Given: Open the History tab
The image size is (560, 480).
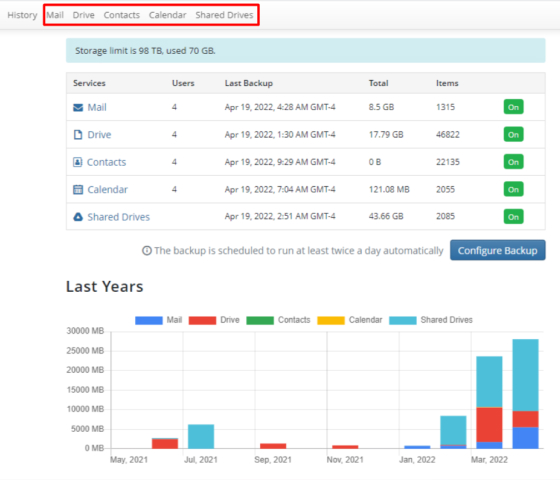Looking at the screenshot, I should point(22,15).
